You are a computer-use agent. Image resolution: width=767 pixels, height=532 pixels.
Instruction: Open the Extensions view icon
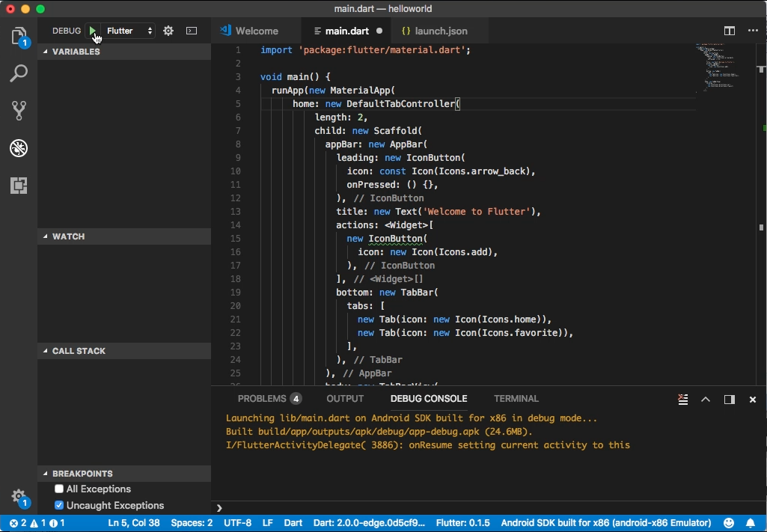19,186
